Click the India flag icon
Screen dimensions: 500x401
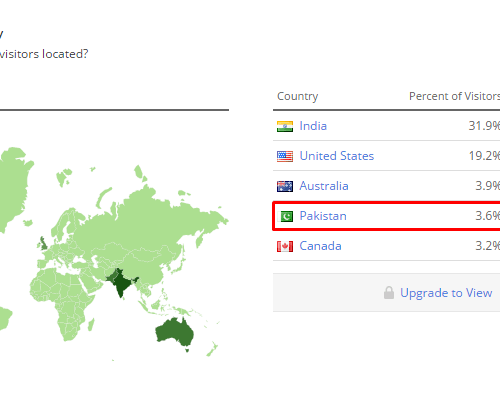coord(285,126)
